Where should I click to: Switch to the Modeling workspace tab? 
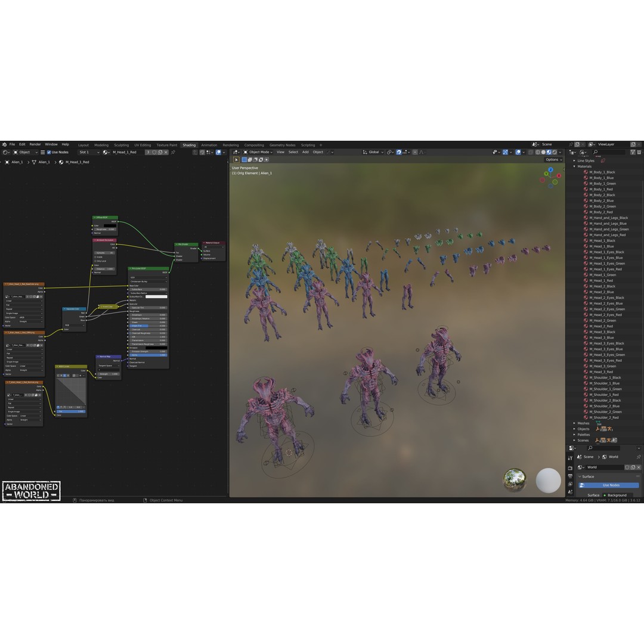point(101,145)
